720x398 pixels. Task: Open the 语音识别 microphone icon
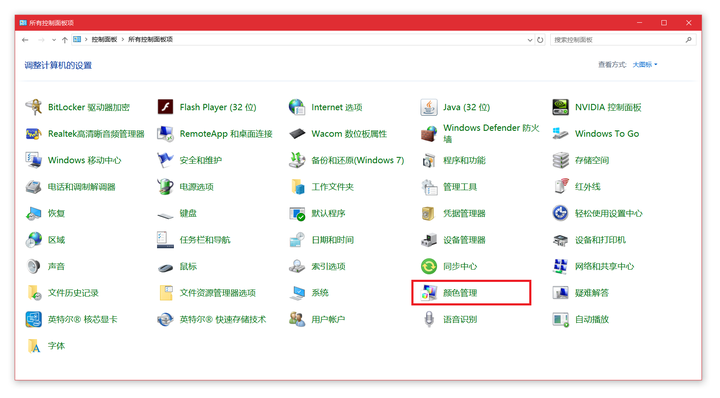coord(429,319)
